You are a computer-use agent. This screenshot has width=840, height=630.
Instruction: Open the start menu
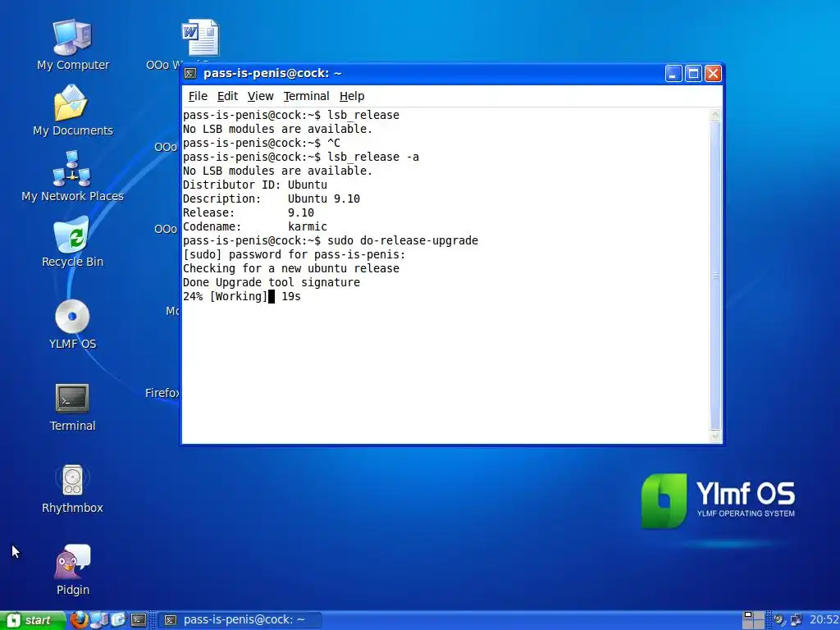[x=32, y=620]
